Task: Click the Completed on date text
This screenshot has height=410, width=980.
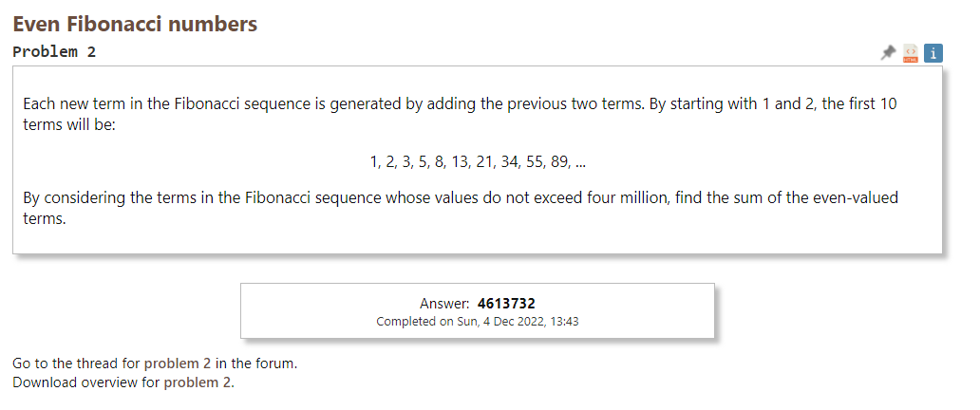Action: (478, 322)
